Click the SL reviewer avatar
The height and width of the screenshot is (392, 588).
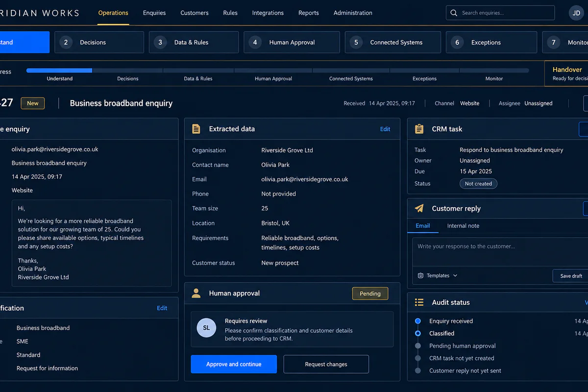click(206, 328)
